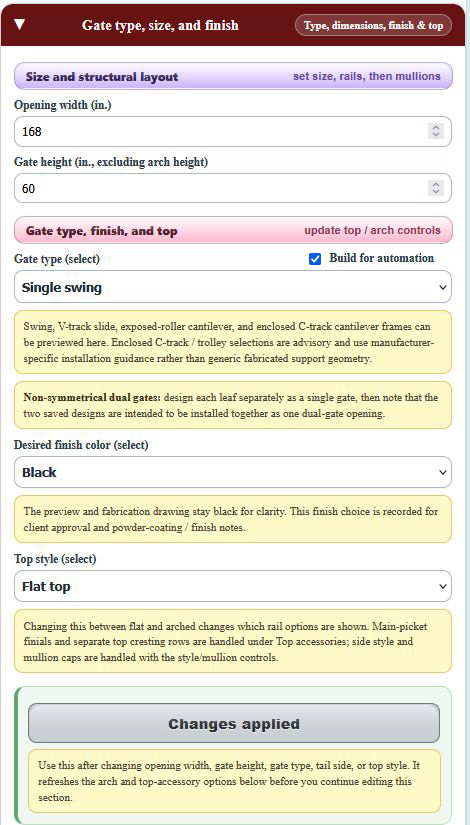Click the 'Build for automation' label text
470x825 pixels.
click(x=382, y=258)
